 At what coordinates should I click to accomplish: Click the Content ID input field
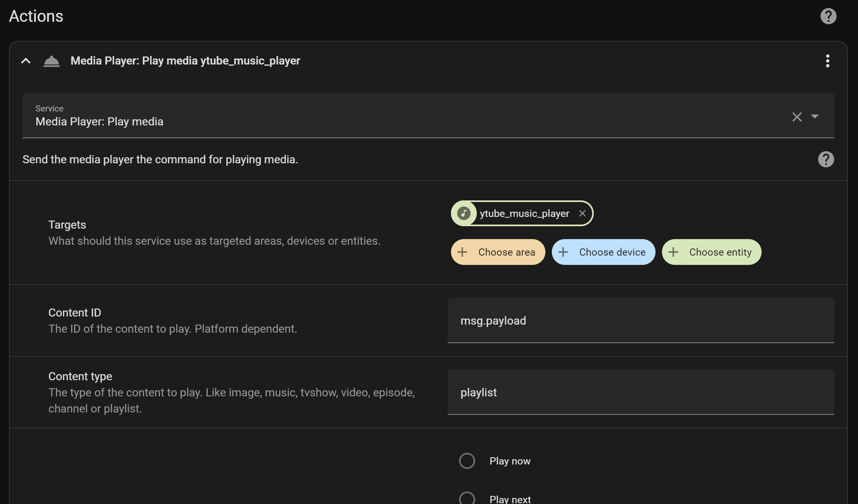pyautogui.click(x=641, y=321)
